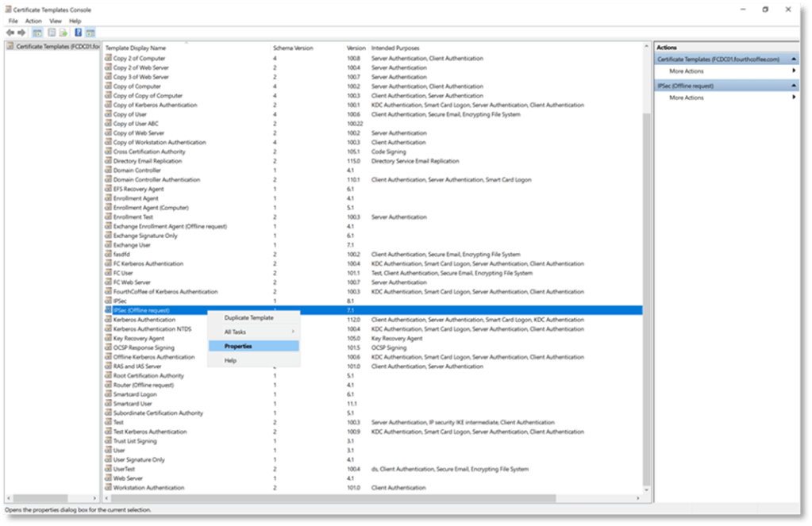
Task: Open More Actions under IPSec (Offline request)
Action: (687, 98)
